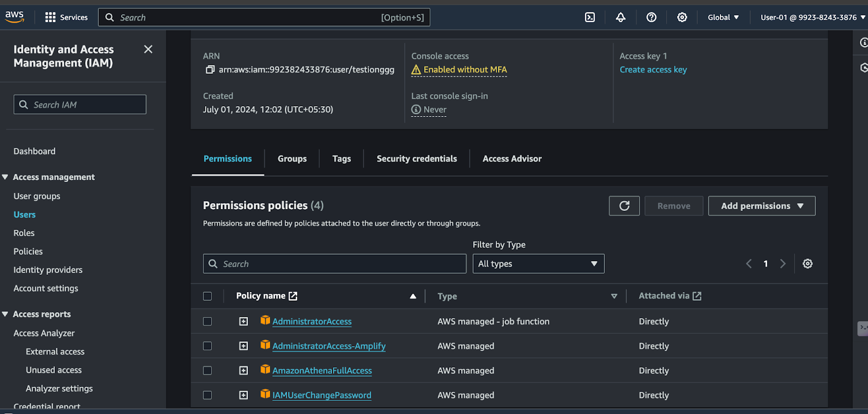Screen dimensions: 868x414
Task: Open the Services grid menu
Action: pos(66,17)
